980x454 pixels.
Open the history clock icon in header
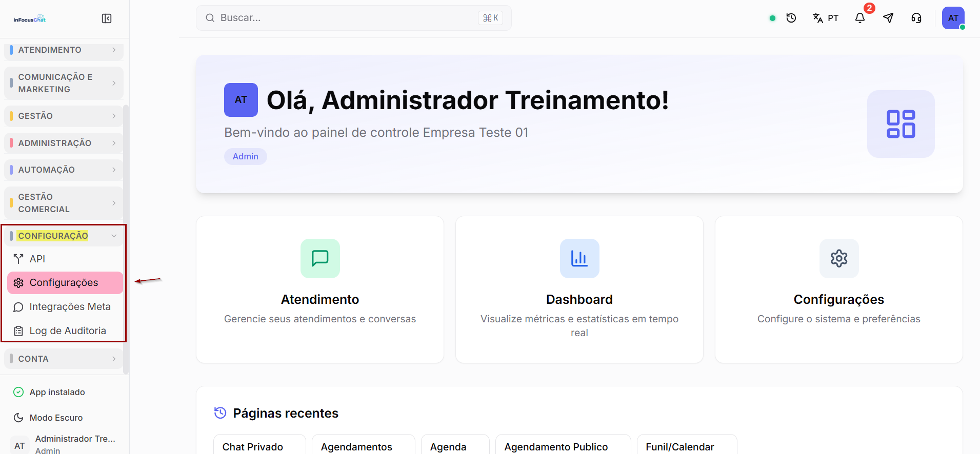(x=791, y=18)
